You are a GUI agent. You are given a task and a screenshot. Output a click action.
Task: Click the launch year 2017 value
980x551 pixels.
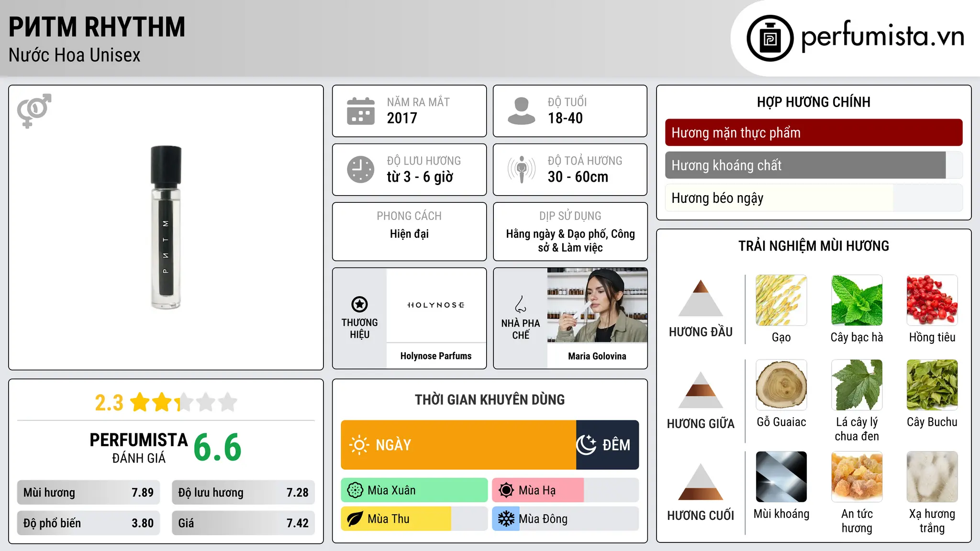(x=402, y=118)
